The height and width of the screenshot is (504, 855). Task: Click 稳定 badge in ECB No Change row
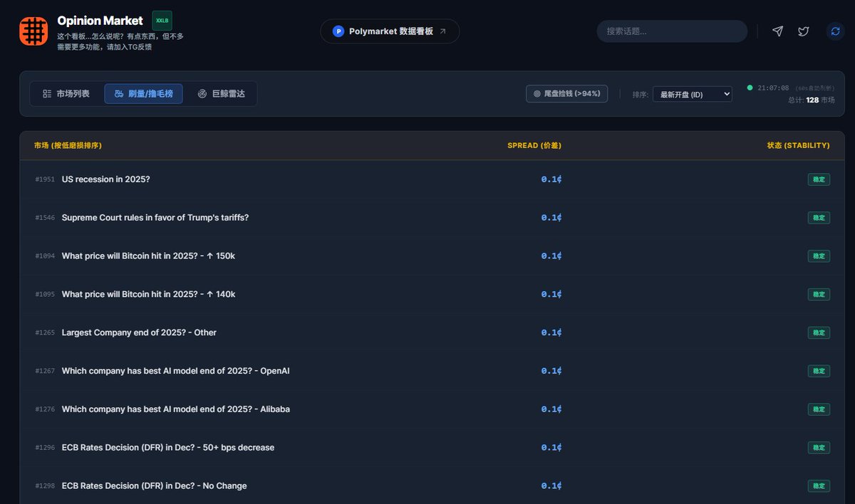pyautogui.click(x=819, y=486)
